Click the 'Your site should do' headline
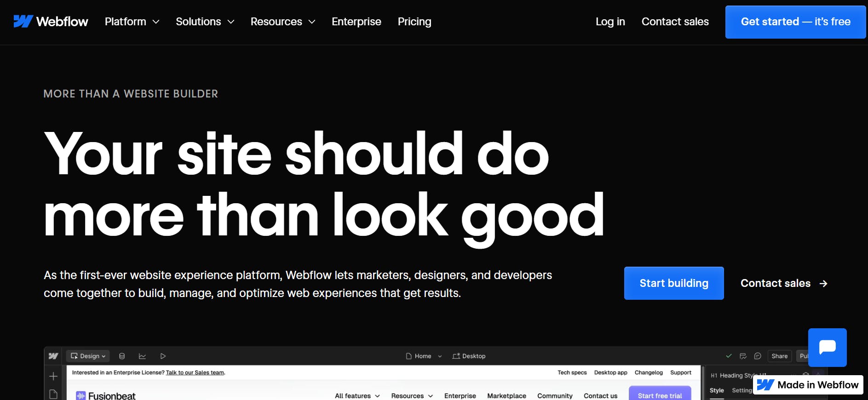Viewport: 868px width, 400px height. tap(296, 153)
